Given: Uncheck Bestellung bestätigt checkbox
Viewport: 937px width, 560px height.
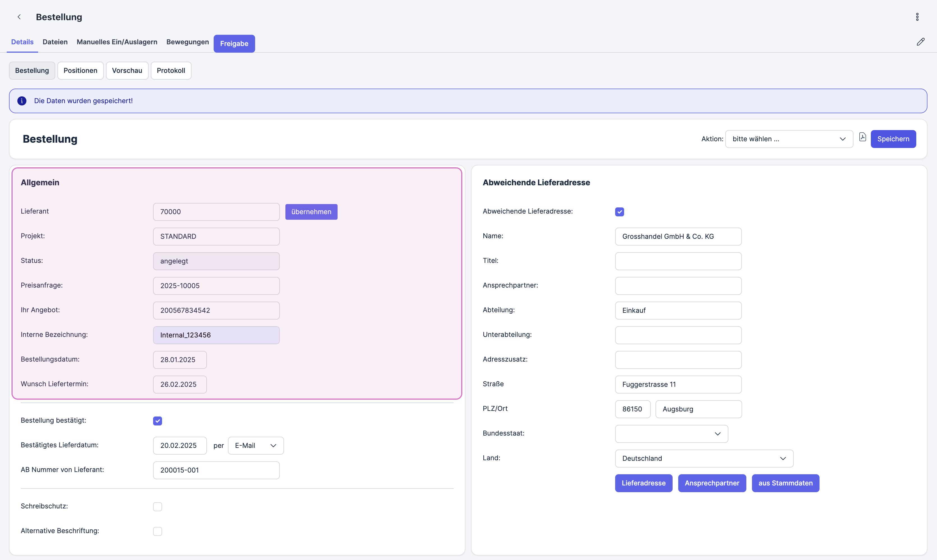Looking at the screenshot, I should click(x=157, y=421).
